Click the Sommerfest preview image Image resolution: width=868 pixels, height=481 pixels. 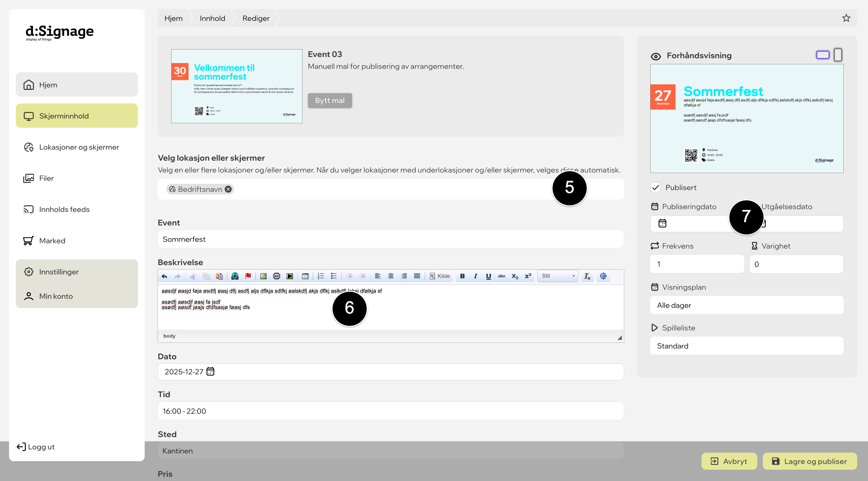pyautogui.click(x=747, y=118)
